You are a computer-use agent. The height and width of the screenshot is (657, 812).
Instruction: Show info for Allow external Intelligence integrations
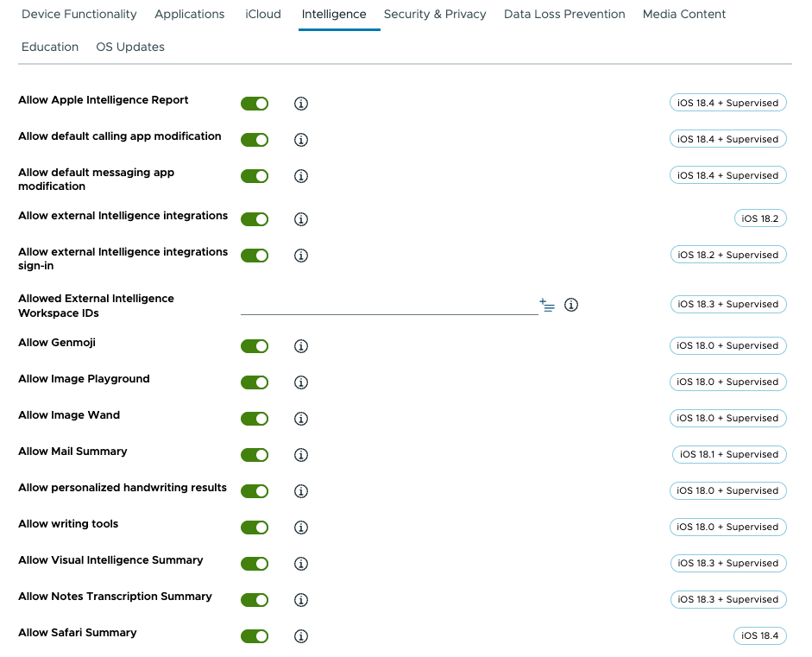301,219
